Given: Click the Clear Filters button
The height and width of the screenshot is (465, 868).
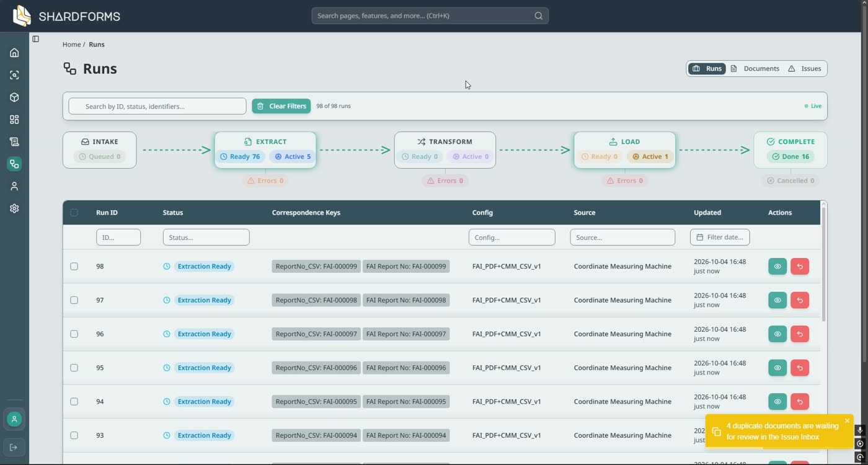Looking at the screenshot, I should 281,106.
